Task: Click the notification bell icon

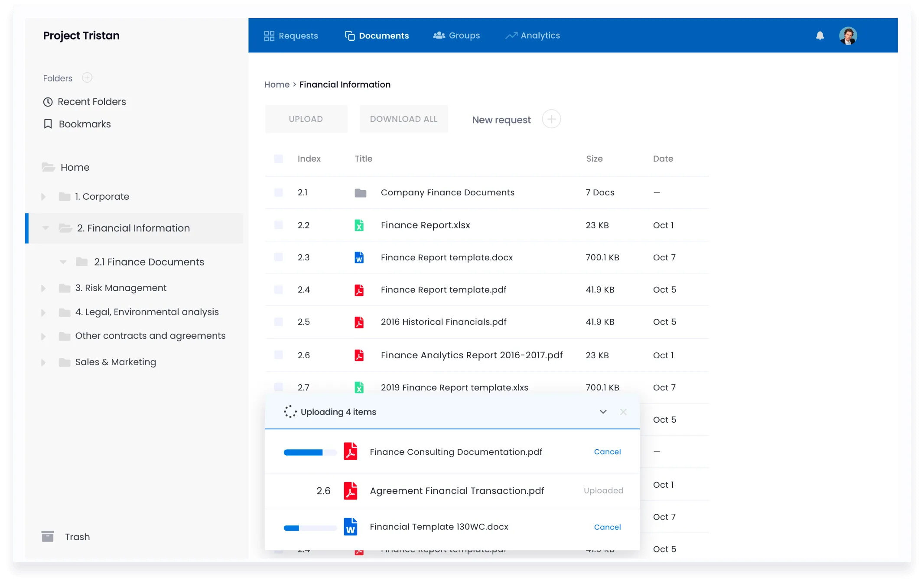Action: coord(820,36)
